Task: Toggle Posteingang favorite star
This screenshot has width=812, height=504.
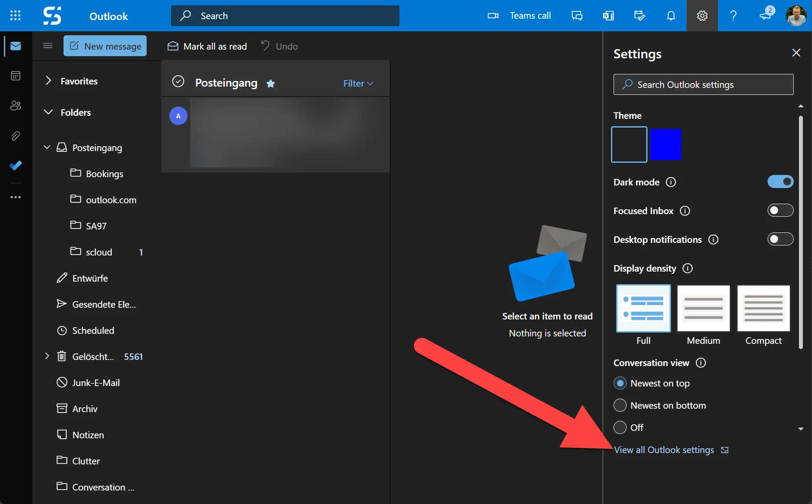Action: point(271,84)
